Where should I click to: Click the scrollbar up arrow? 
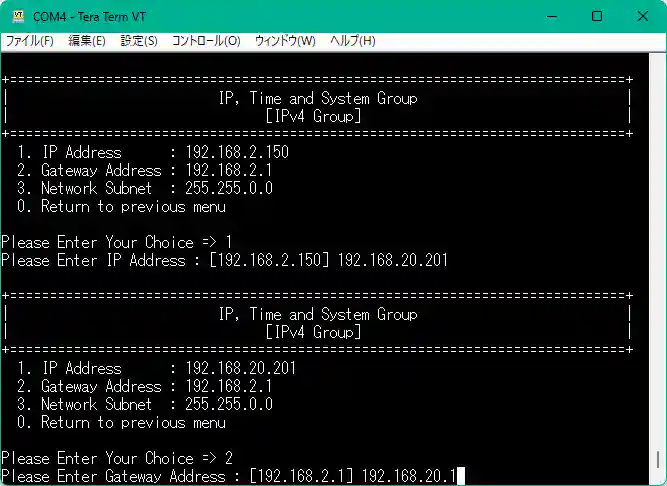pos(658,60)
